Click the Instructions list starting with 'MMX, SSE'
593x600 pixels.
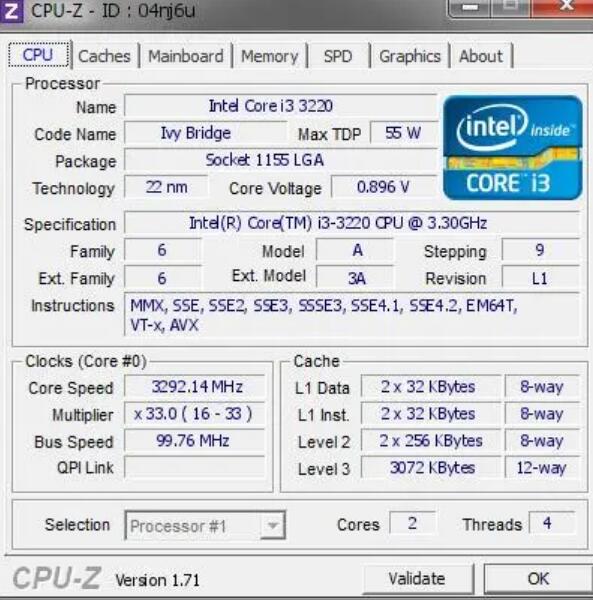pos(352,315)
